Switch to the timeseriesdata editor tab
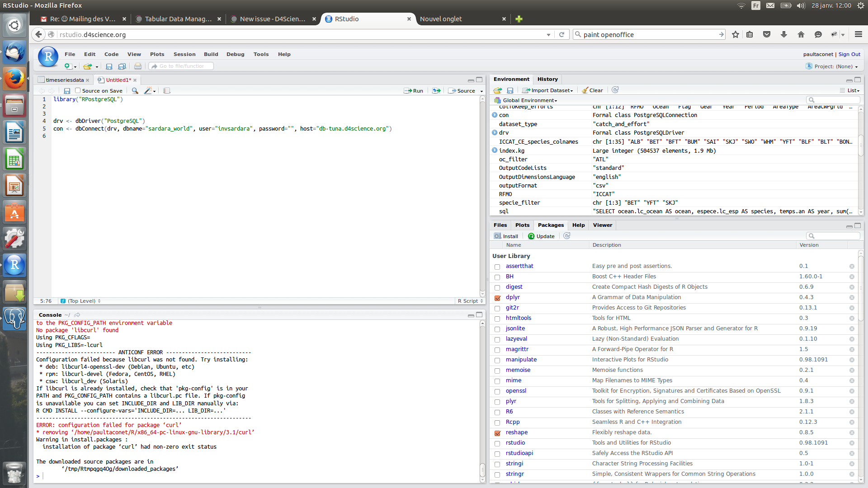 coord(64,80)
